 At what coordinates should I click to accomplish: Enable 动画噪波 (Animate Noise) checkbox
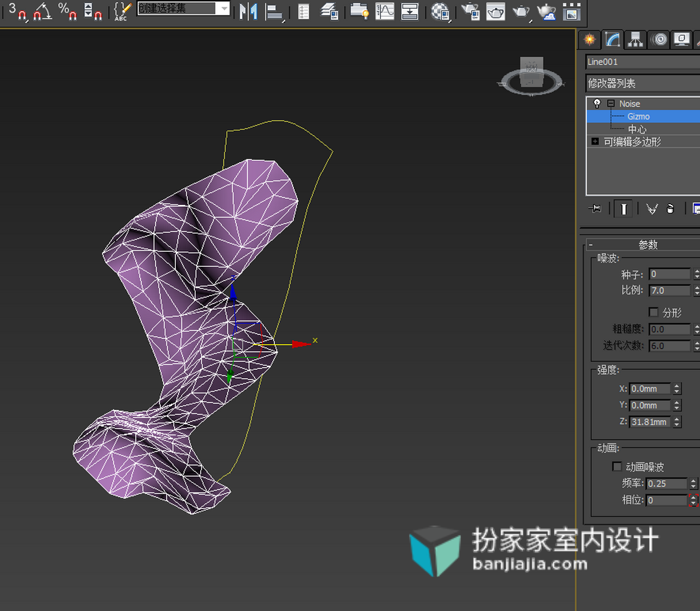(617, 466)
